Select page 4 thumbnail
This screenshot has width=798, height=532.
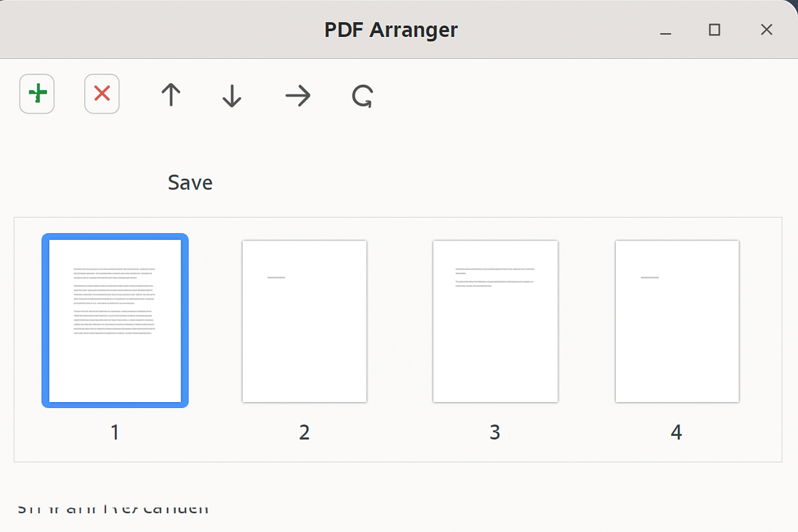coord(677,321)
